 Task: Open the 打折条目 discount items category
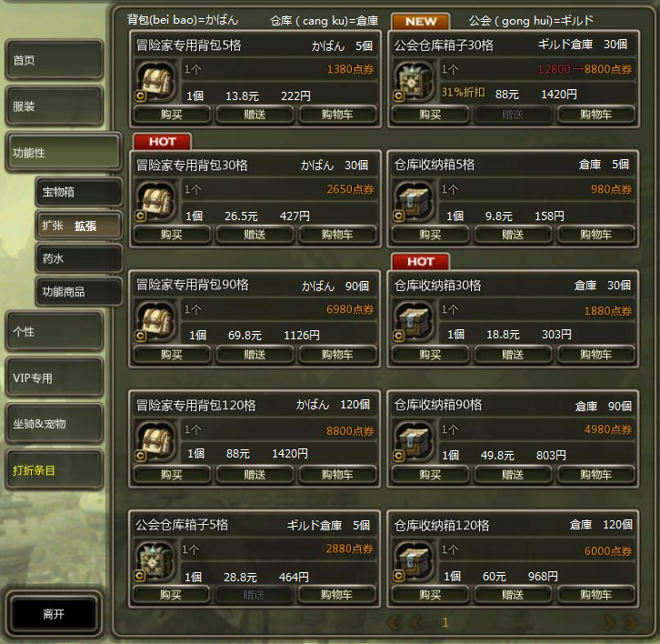click(54, 470)
